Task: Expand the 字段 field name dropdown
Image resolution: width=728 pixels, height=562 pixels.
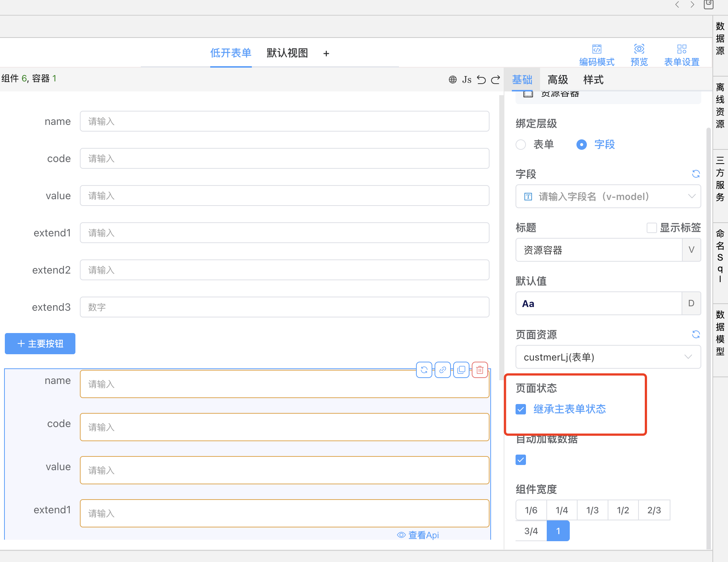Action: [608, 196]
